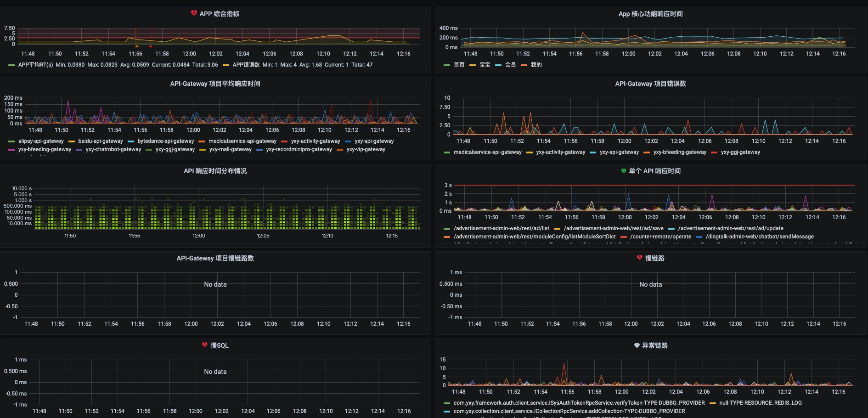Open the API-Gateway 项目错误数 panel menu
The width and height of the screenshot is (868, 418).
650,84
